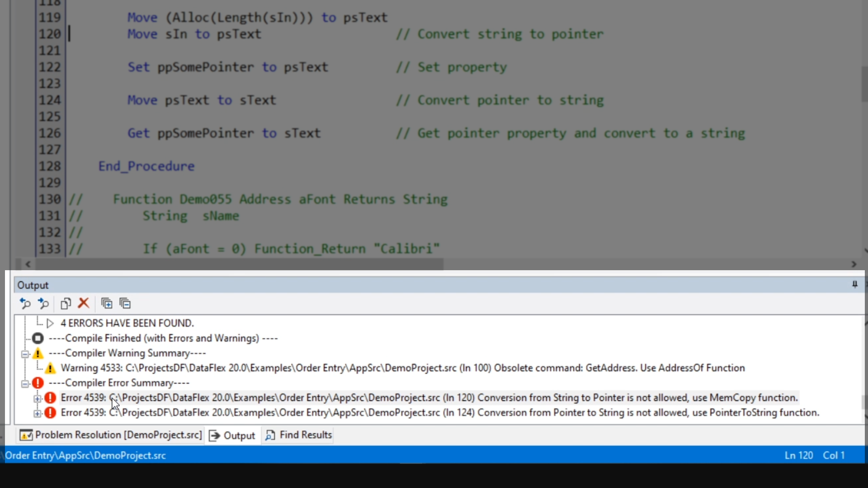Click expand all nodes icon
Image resolution: width=868 pixels, height=488 pixels.
coord(107,303)
